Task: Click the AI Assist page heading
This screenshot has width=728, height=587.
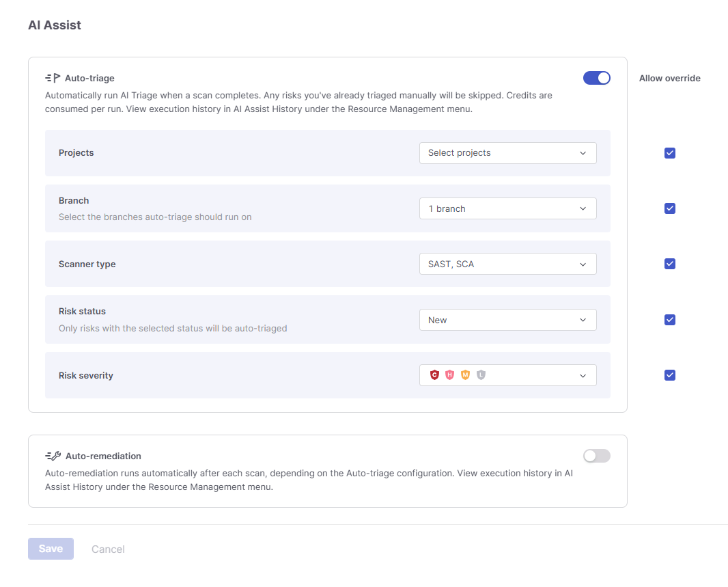Action: pos(55,25)
